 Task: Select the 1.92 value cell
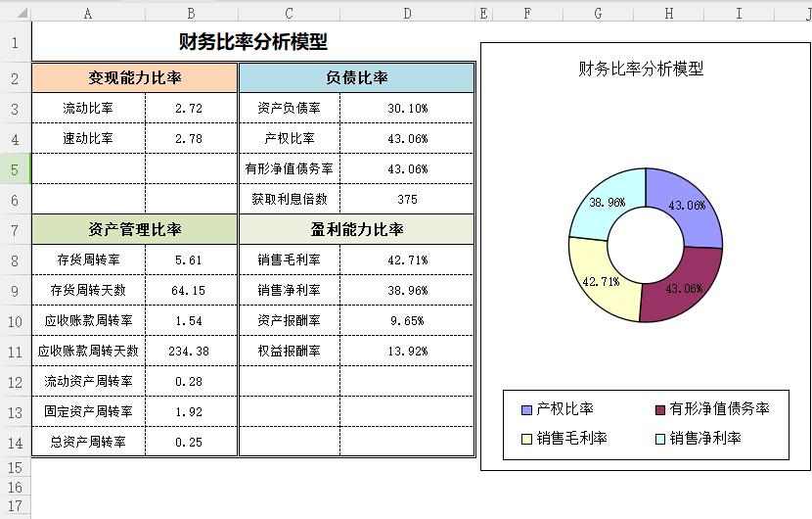coord(191,411)
